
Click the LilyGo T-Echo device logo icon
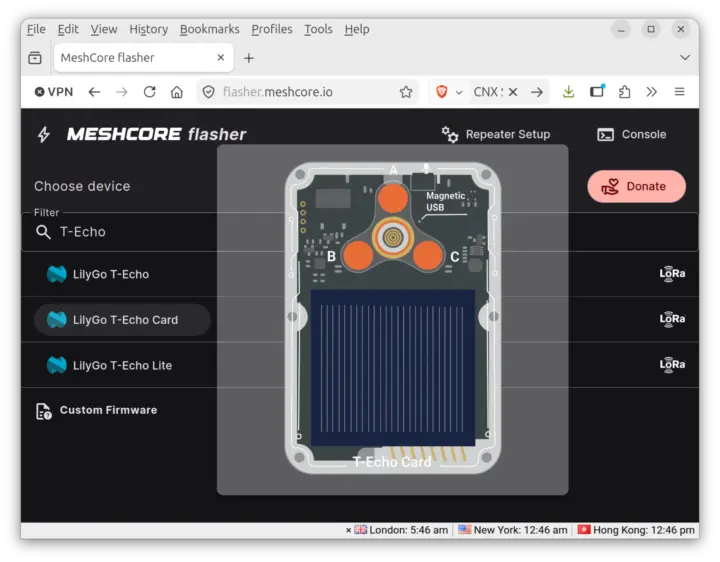(x=57, y=274)
